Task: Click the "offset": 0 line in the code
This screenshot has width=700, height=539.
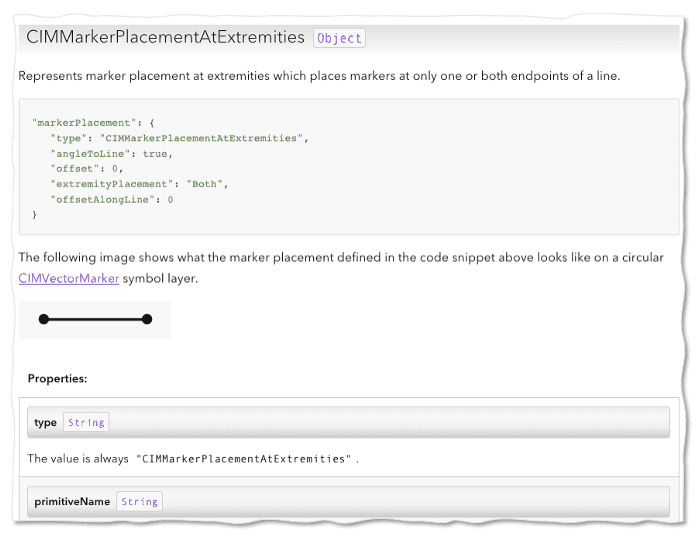Action: tap(86, 169)
